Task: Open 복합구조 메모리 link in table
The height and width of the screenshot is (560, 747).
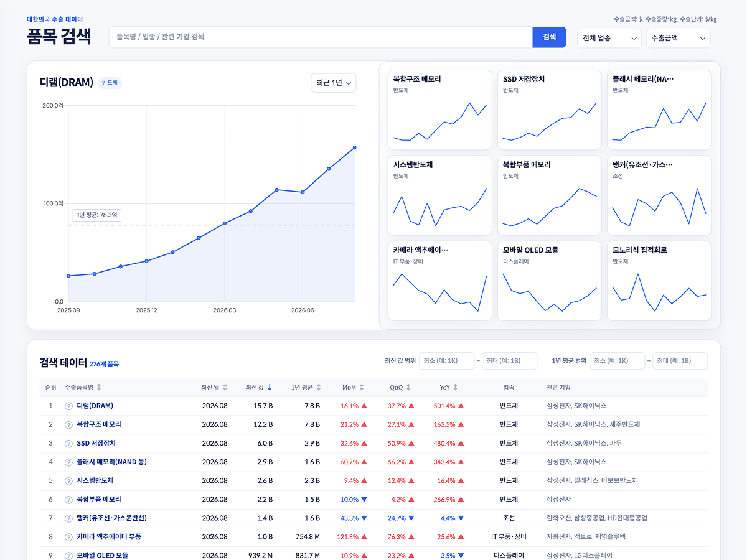Action: pos(99,424)
